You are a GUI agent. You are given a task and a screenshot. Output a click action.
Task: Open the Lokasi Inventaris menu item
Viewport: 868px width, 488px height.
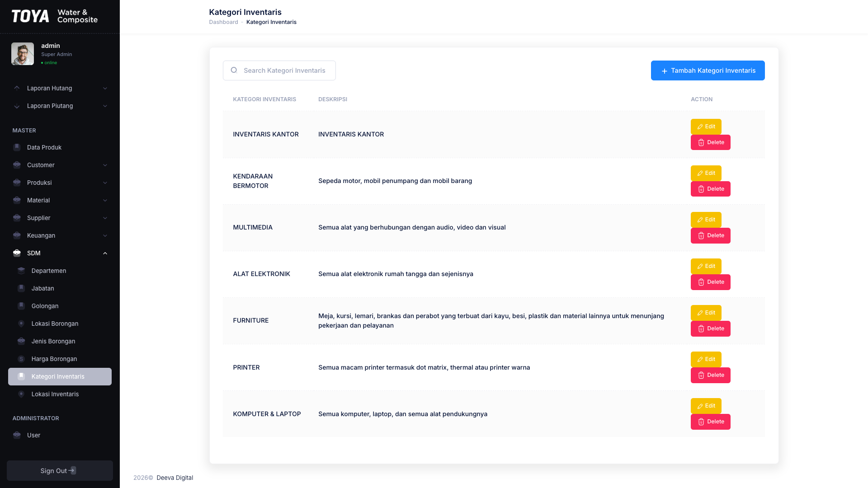click(60, 394)
